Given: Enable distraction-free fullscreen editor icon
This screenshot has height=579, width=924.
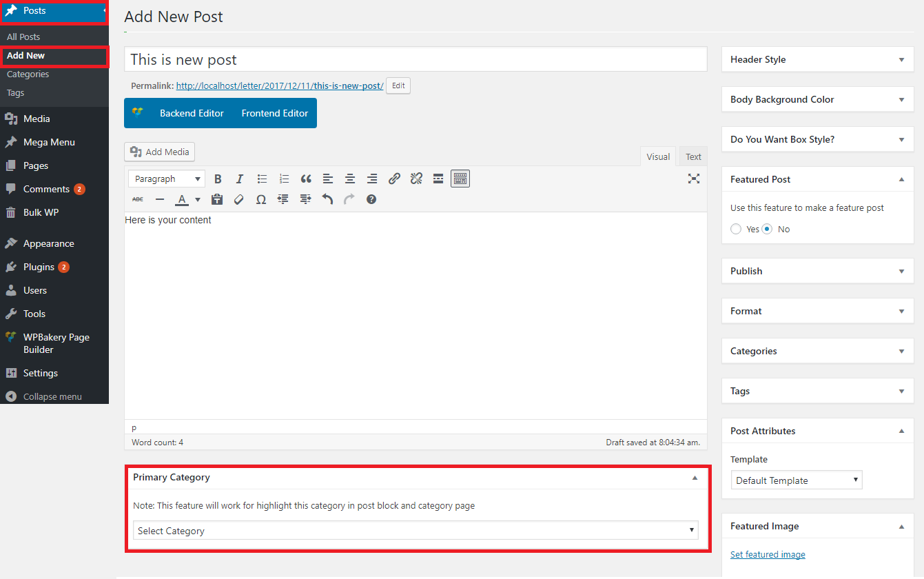Looking at the screenshot, I should (x=693, y=179).
